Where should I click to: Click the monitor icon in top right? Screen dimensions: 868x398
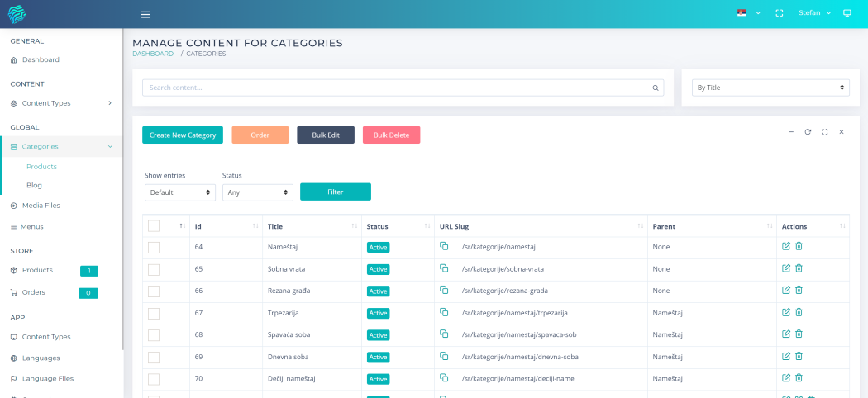click(x=847, y=13)
